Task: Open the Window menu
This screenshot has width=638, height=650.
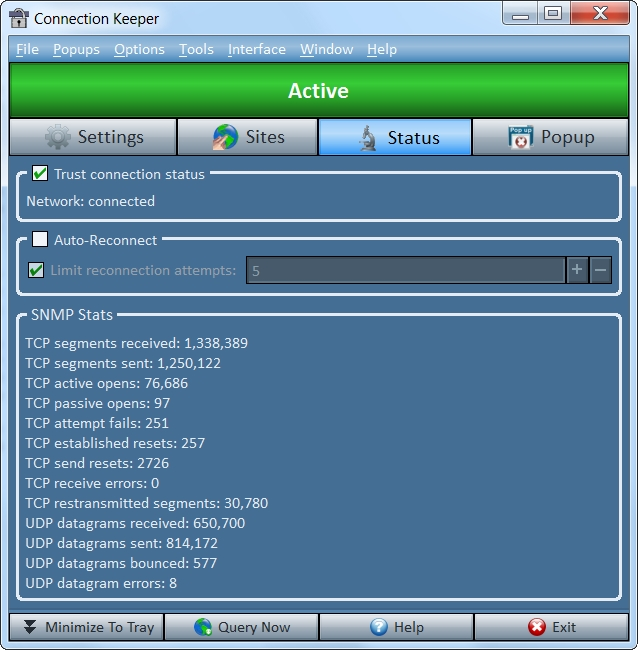Action: click(327, 49)
